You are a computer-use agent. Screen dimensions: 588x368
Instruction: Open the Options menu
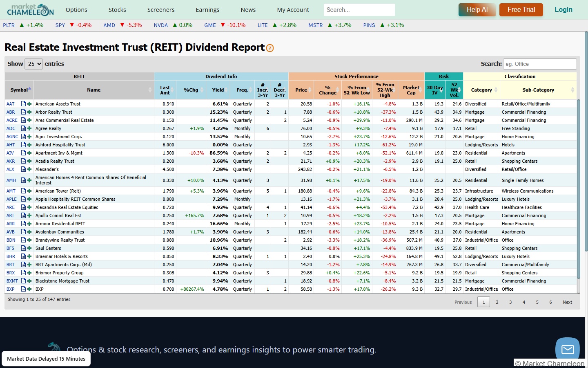[76, 10]
